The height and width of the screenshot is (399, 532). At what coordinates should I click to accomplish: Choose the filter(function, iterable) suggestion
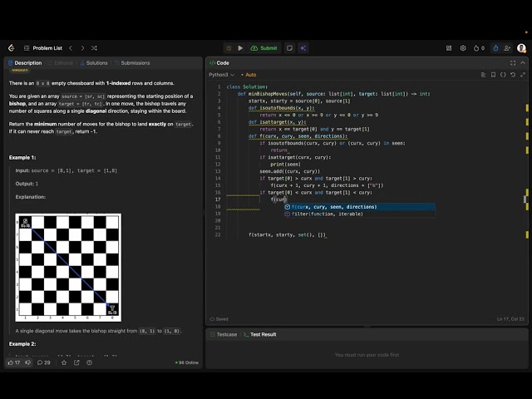[x=360, y=214]
